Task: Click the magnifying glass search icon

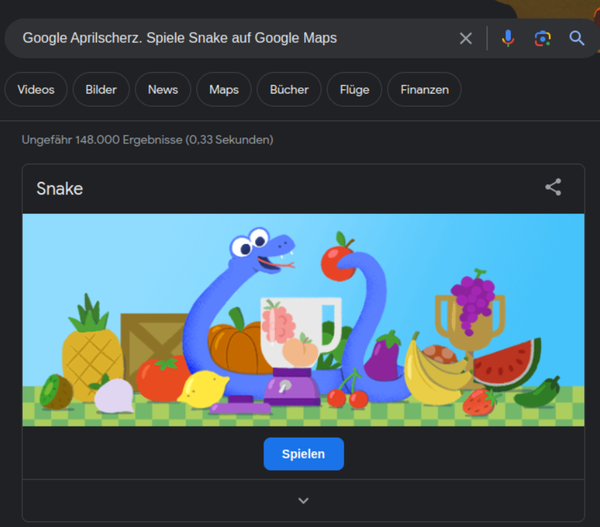Action: 577,38
